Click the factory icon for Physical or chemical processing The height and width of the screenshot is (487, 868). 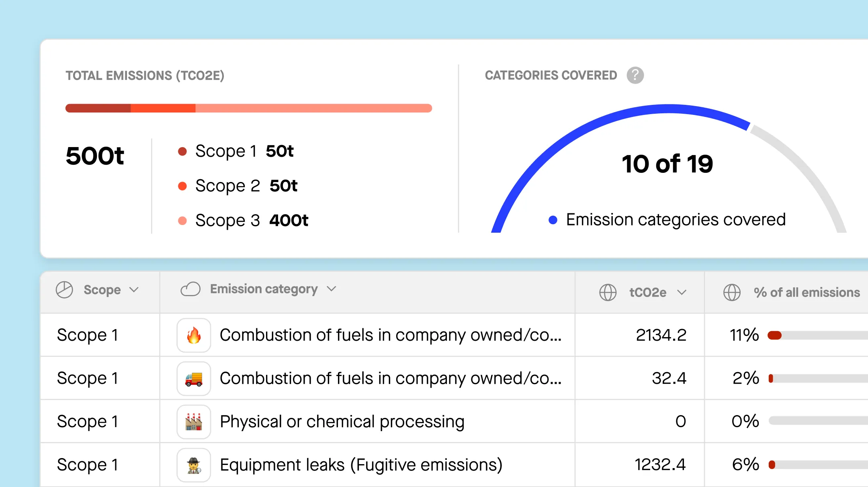(x=194, y=422)
